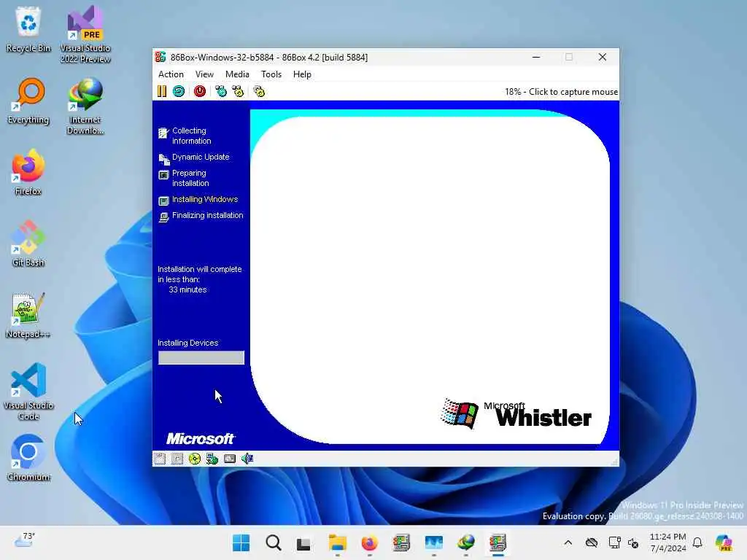Select the Git Bash desktop shortcut
This screenshot has width=747, height=560.
(28, 244)
